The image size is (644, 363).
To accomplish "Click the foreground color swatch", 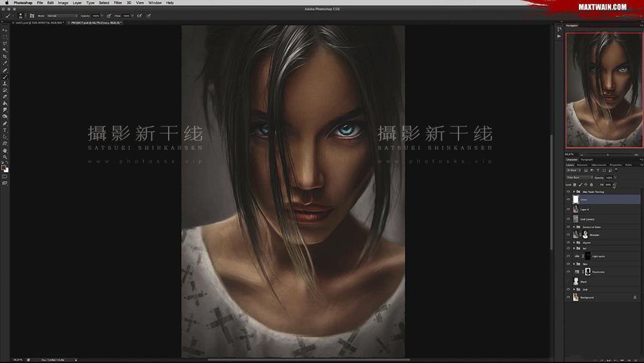I will [x=3, y=168].
